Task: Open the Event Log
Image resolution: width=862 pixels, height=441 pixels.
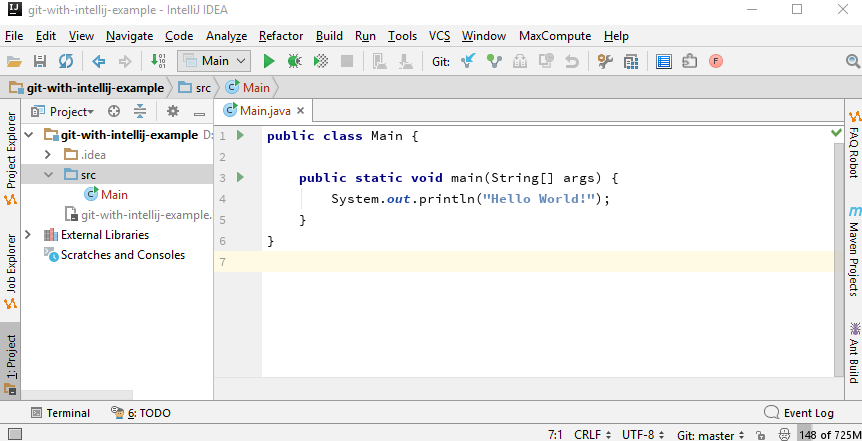Action: pos(798,413)
